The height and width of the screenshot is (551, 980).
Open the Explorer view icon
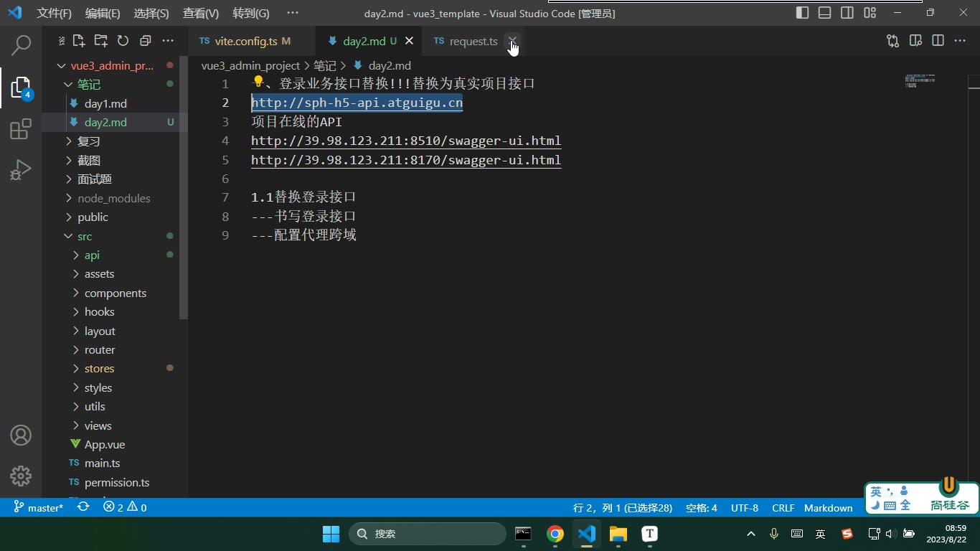click(x=21, y=88)
